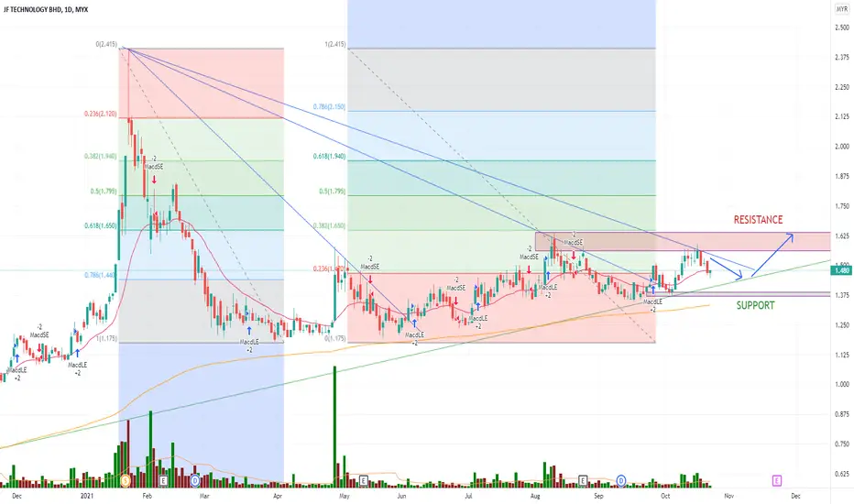Click the 1.750 price axis label
The width and height of the screenshot is (854, 504).
tap(842, 206)
